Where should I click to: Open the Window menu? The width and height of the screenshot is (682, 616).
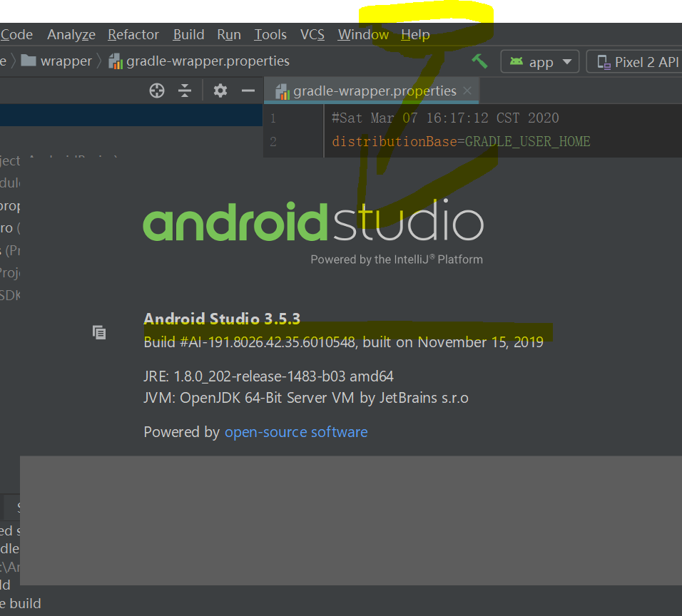click(363, 34)
